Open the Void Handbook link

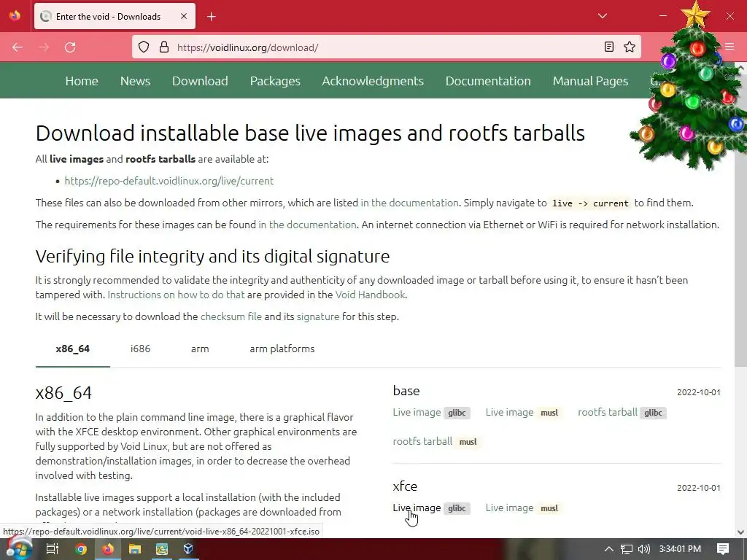pyautogui.click(x=370, y=295)
